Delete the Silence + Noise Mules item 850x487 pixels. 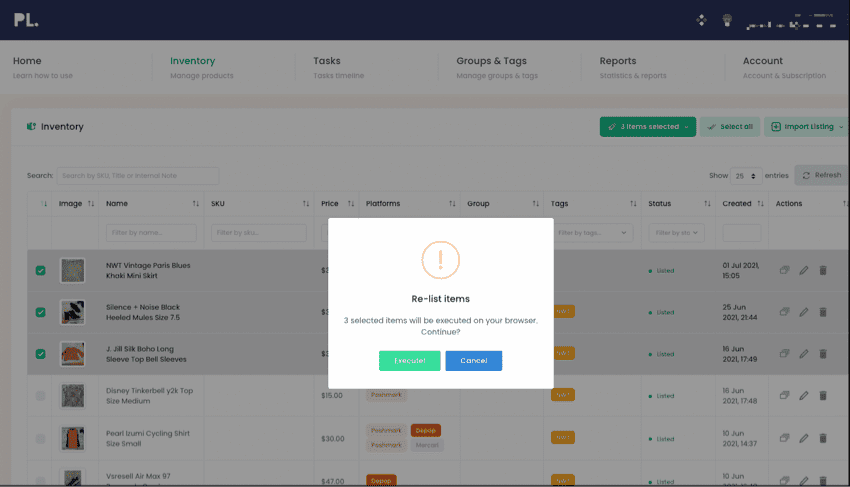tap(823, 312)
